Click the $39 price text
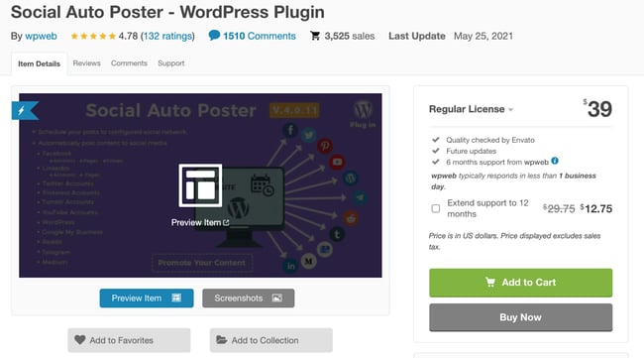 coord(597,109)
